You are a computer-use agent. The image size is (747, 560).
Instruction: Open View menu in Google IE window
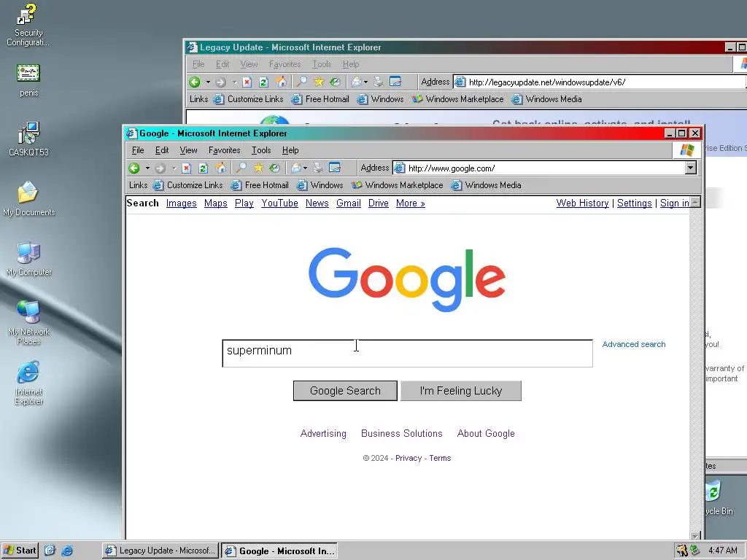(189, 150)
